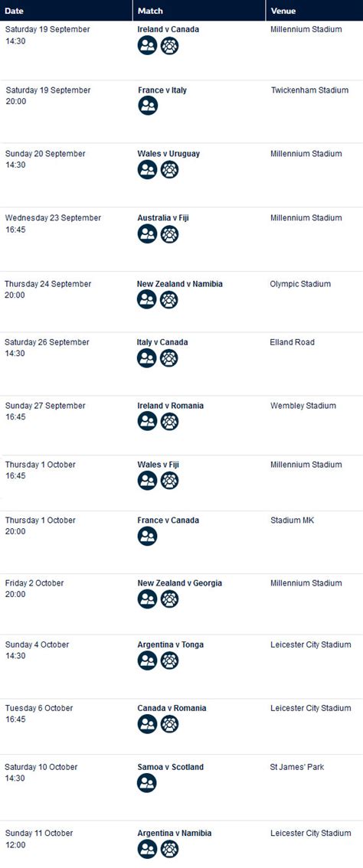This screenshot has height=868, width=363.
Task: Click people icon under Australia v Fiji
Action: [147, 234]
